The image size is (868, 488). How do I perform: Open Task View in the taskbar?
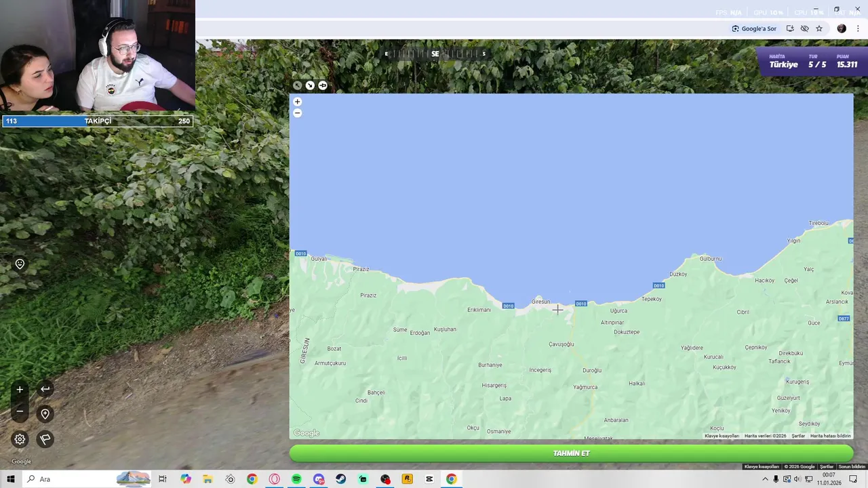[163, 479]
